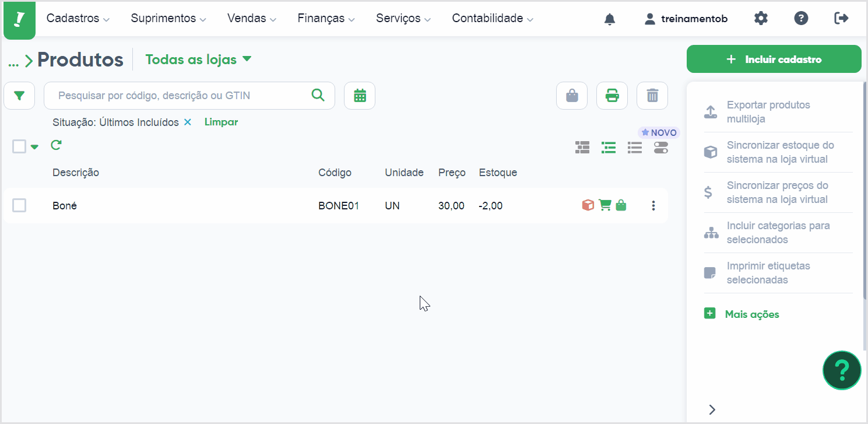The width and height of the screenshot is (868, 424).
Task: Open the Boné product name
Action: click(x=65, y=206)
